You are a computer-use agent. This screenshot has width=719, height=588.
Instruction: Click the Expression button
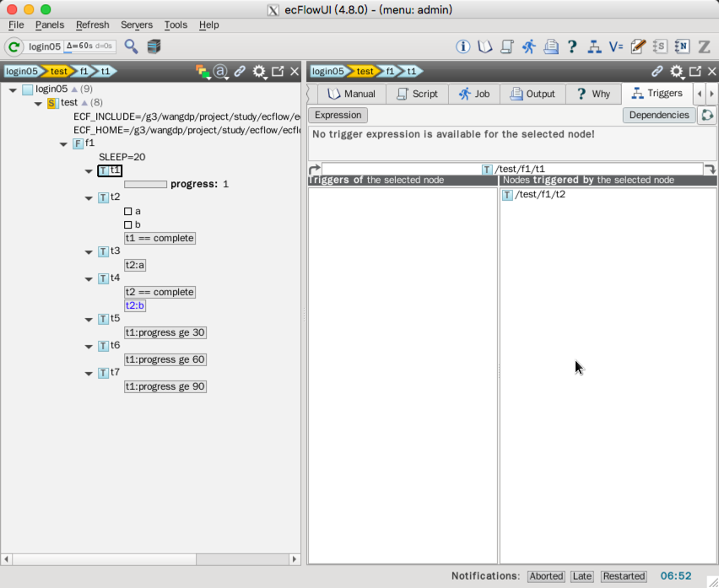(338, 115)
